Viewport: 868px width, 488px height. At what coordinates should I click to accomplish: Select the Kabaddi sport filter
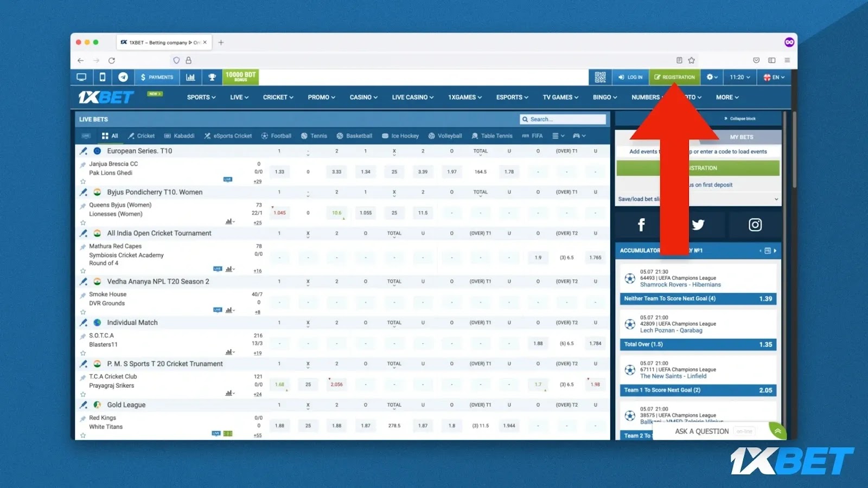[179, 136]
